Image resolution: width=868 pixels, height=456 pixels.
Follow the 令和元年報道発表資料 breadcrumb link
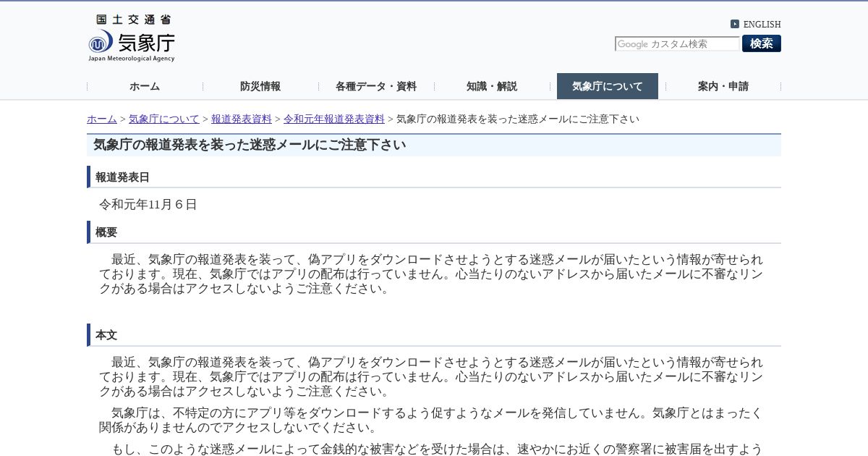click(334, 119)
